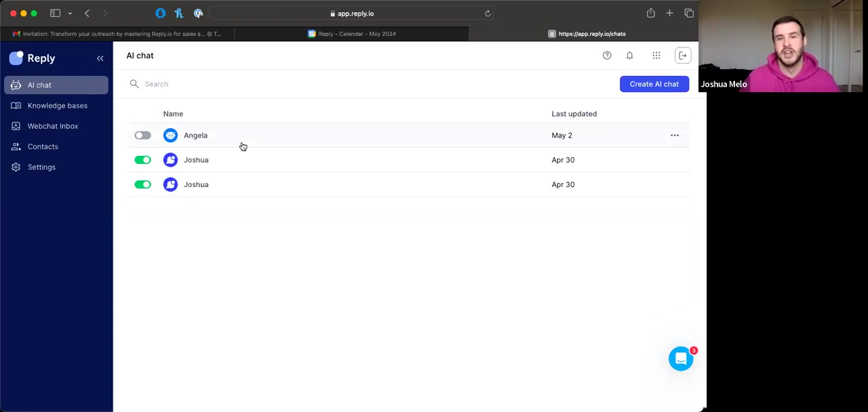Image resolution: width=868 pixels, height=412 pixels.
Task: Click the second Joshua avatar icon
Action: tap(170, 184)
